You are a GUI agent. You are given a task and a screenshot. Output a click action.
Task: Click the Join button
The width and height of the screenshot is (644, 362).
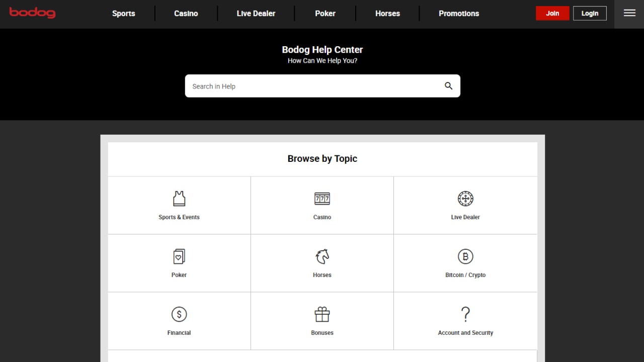[x=552, y=13]
